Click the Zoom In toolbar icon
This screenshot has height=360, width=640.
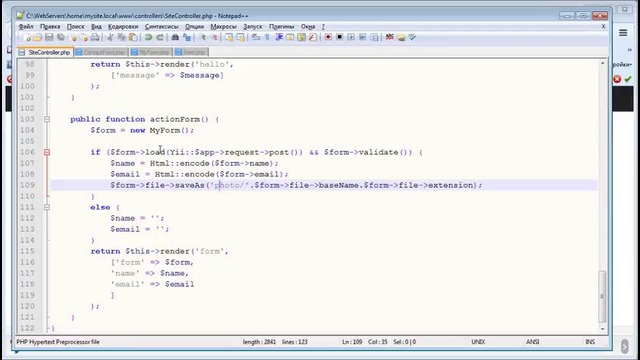(x=202, y=38)
